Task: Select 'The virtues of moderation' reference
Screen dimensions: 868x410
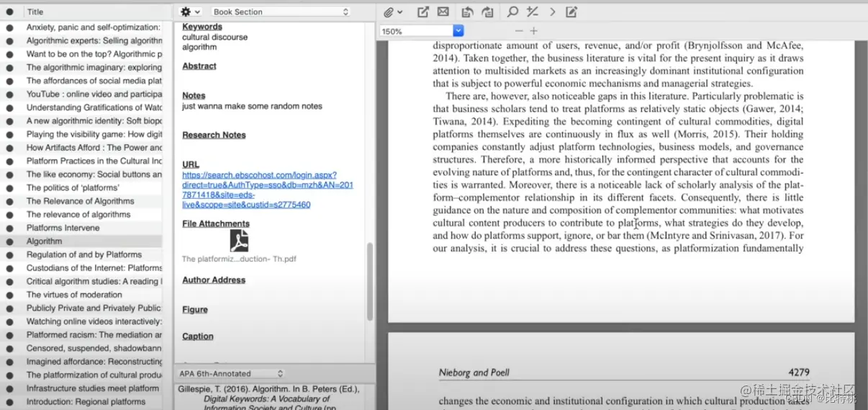Action: [x=74, y=295]
